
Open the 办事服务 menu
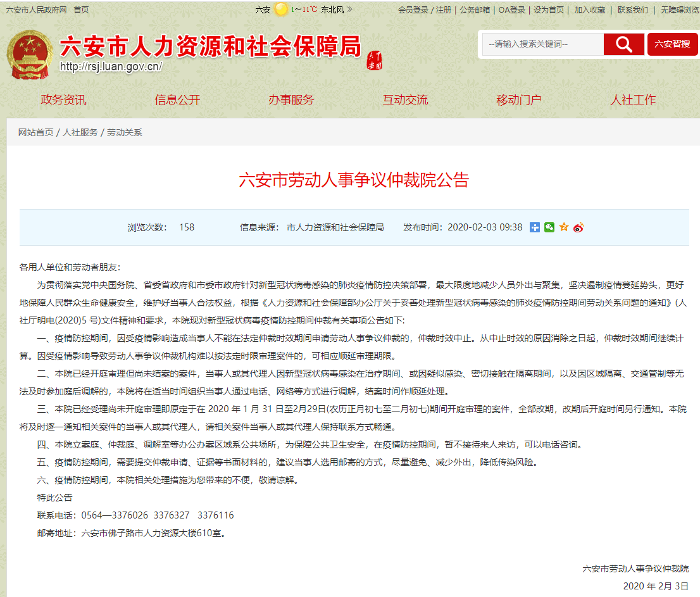pyautogui.click(x=291, y=100)
